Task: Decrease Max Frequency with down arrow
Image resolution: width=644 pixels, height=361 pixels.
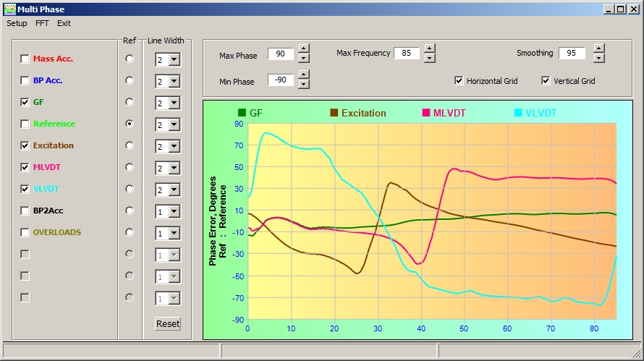Action: point(430,59)
